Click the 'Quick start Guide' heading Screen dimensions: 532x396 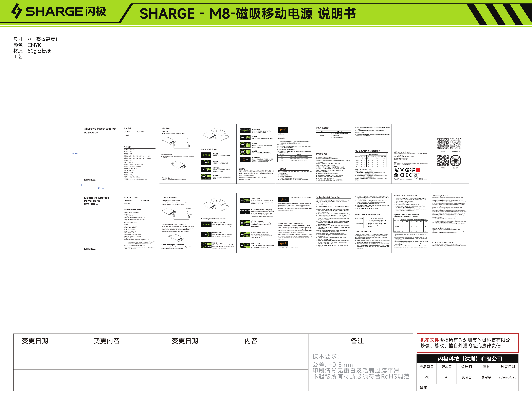tap(169, 197)
